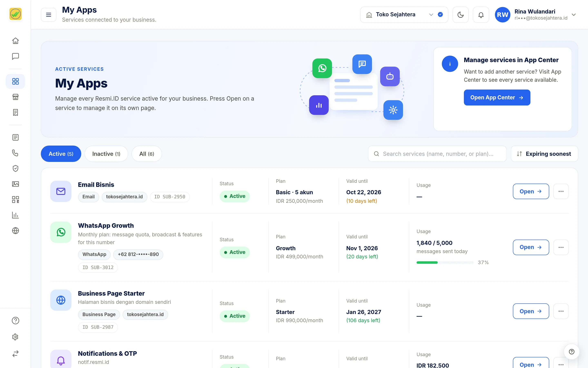Screen dimensions: 588x368
Task: Click the Open App Center button
Action: pos(497,98)
